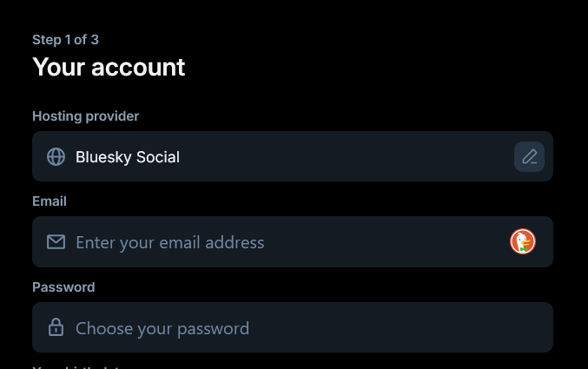This screenshot has height=369, width=588.
Task: Click the word 'password' in the password placeholder
Action: coord(213,329)
